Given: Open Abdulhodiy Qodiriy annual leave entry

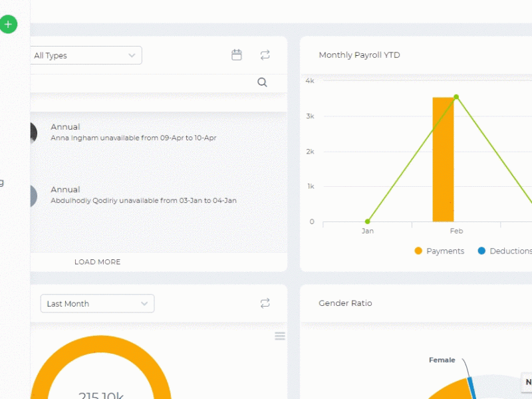Looking at the screenshot, I should click(158, 195).
